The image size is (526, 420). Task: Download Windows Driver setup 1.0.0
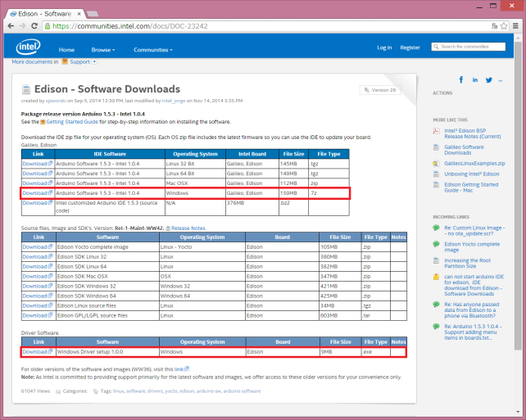point(36,351)
